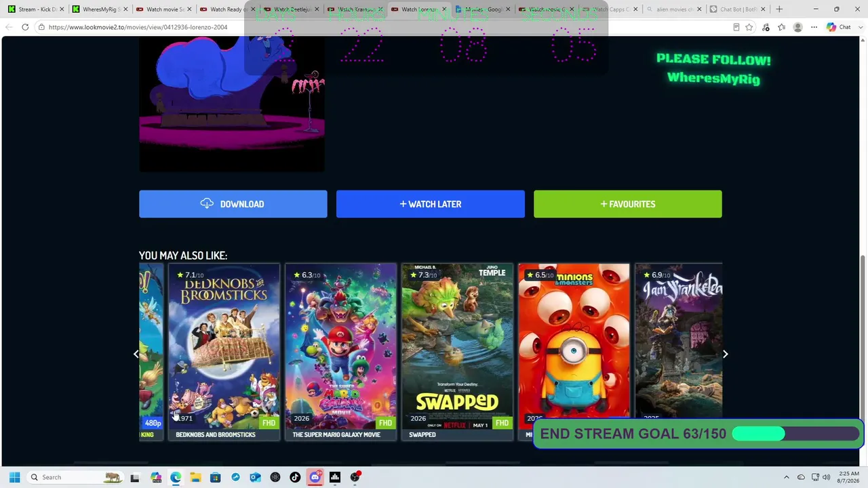
Task: Open the clock and date flyout
Action: pos(849,477)
